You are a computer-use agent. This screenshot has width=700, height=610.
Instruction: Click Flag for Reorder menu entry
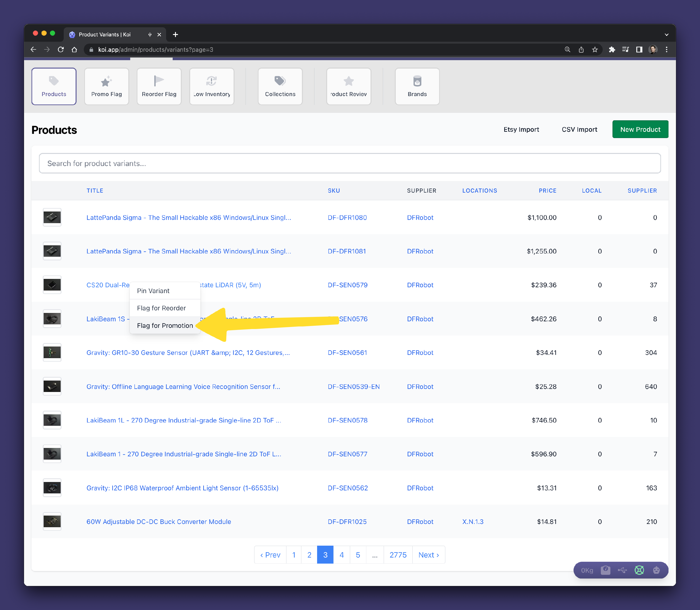tap(161, 308)
